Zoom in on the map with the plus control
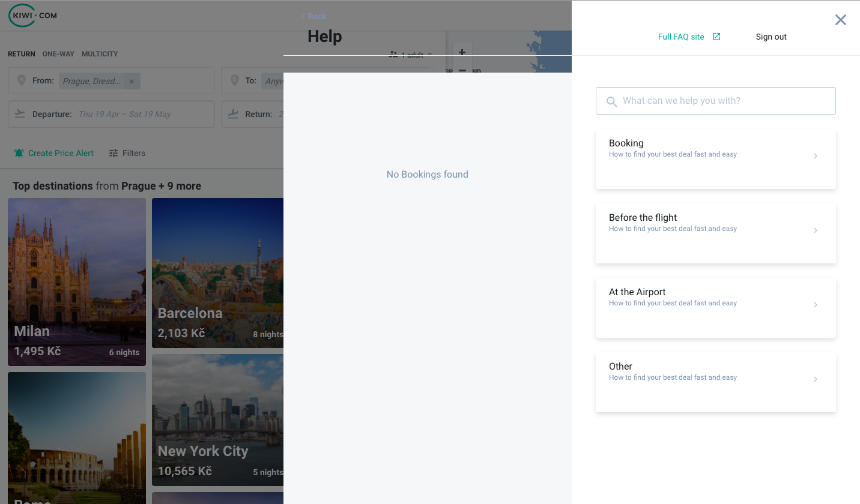 tap(462, 52)
